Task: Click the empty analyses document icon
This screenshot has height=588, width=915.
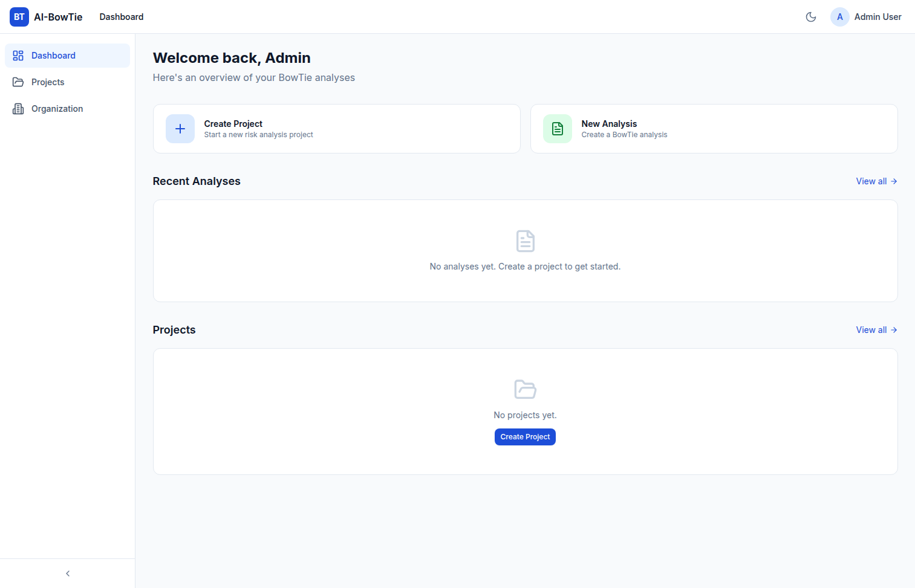Action: point(525,241)
